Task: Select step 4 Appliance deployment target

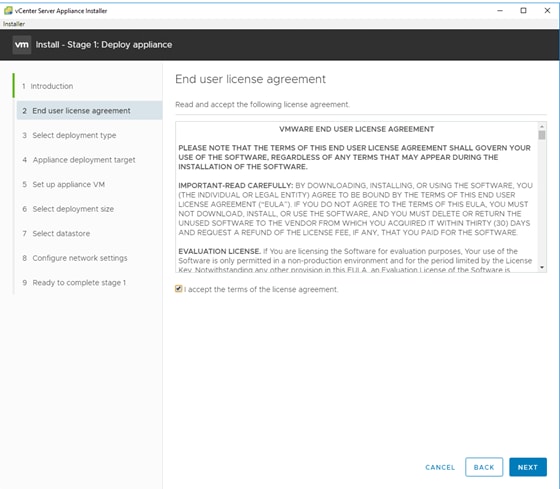Action: [x=79, y=160]
